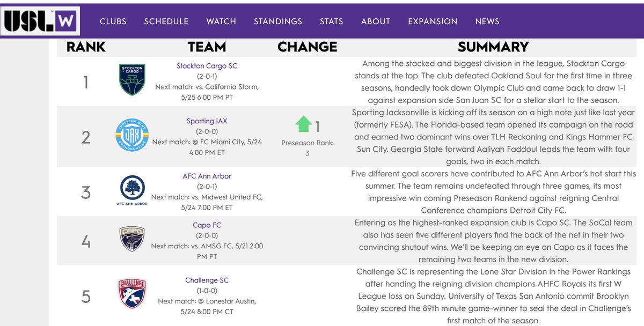Go to the Expansion page
The width and height of the screenshot is (644, 326).
[x=433, y=21]
